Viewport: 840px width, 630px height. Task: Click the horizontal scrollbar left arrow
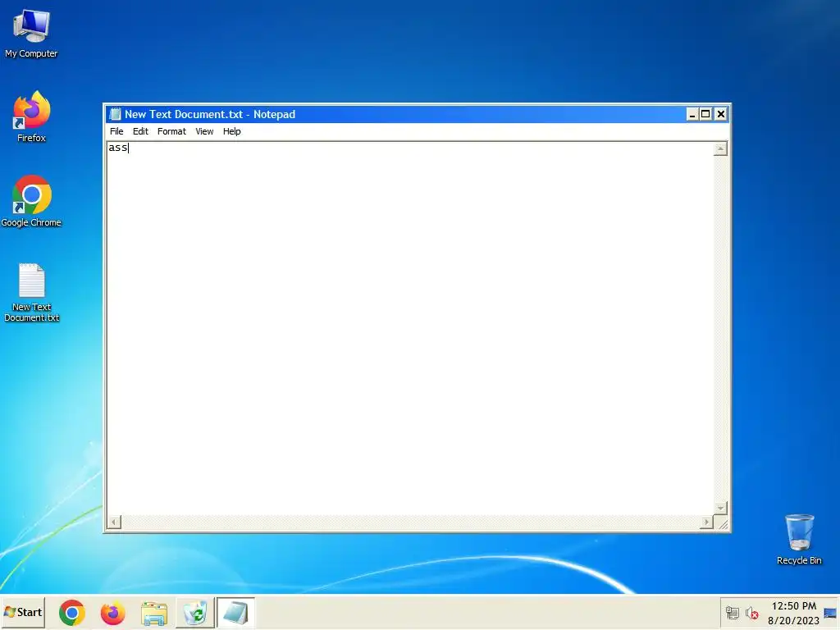click(x=113, y=522)
